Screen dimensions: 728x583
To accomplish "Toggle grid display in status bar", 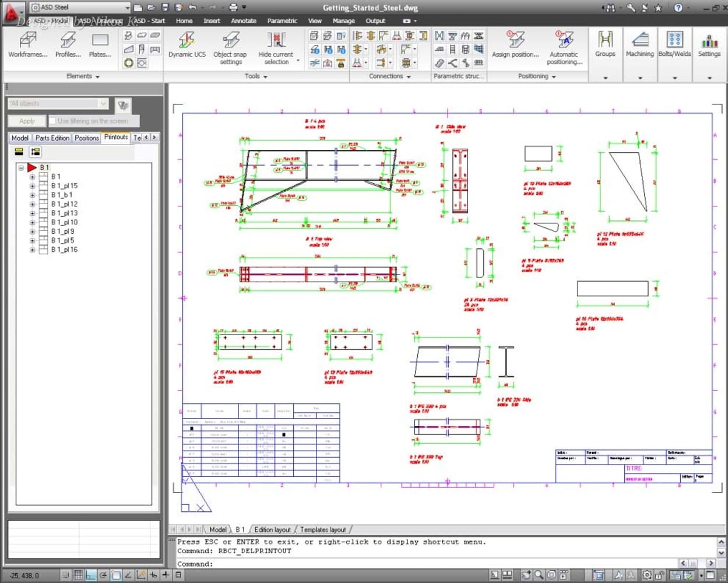I will pos(78,575).
